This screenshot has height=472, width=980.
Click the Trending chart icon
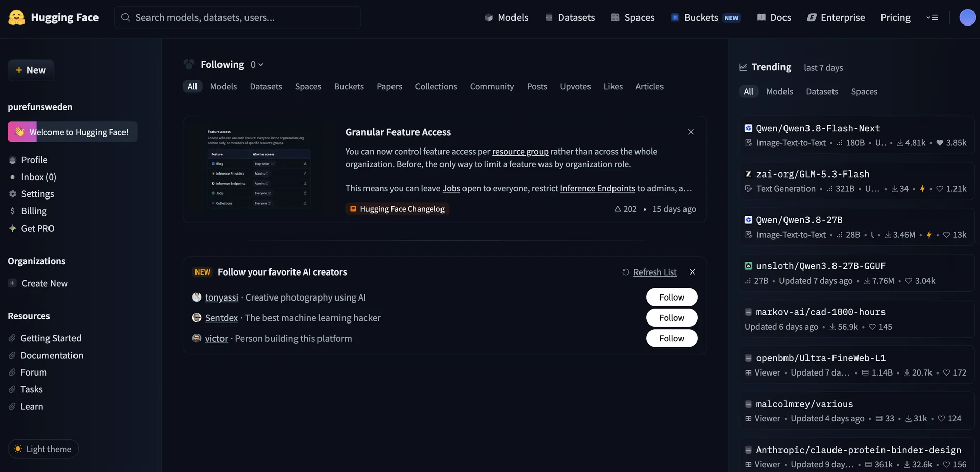coord(743,67)
